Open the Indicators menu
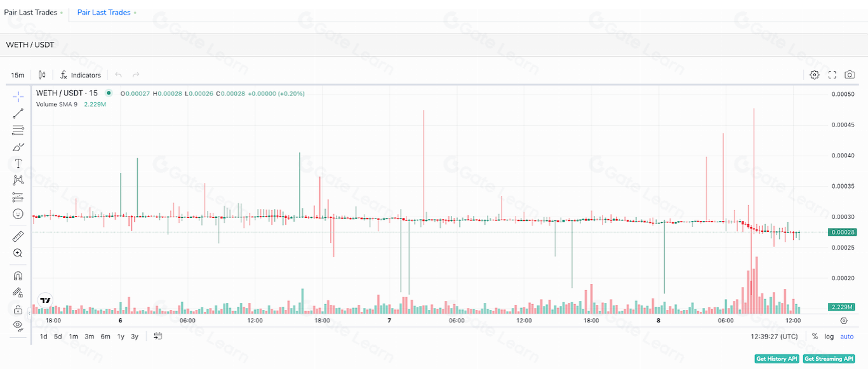 [x=80, y=75]
